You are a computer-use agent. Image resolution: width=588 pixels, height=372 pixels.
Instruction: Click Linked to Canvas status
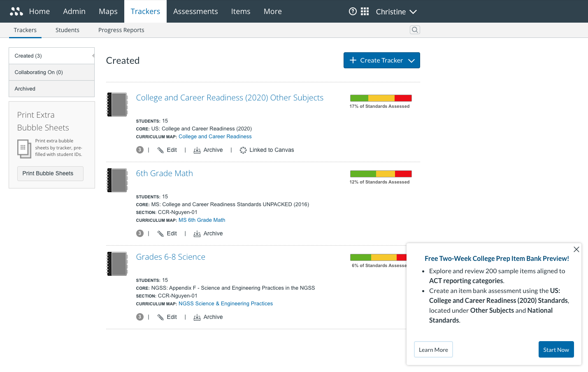[x=267, y=150]
